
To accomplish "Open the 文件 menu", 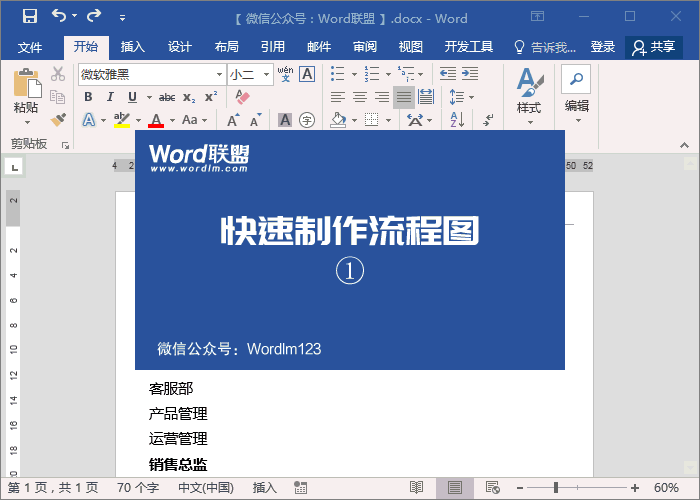I will 30,47.
